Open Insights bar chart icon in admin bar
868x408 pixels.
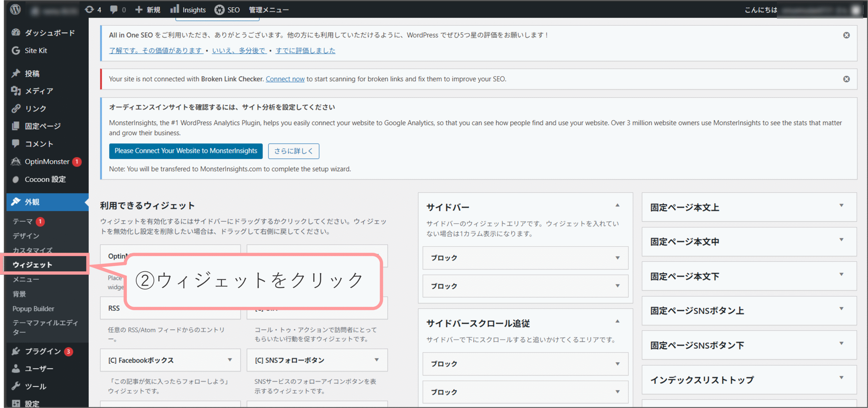point(175,9)
